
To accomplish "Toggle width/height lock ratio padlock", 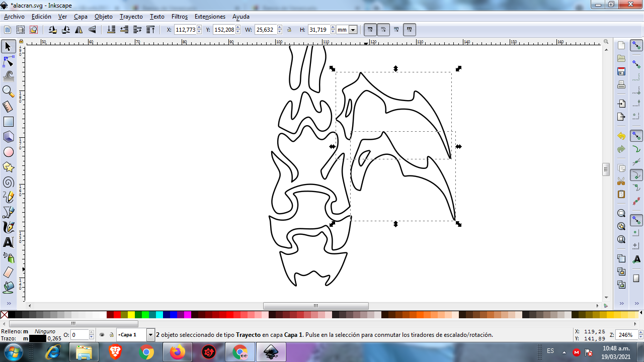I will point(289,30).
